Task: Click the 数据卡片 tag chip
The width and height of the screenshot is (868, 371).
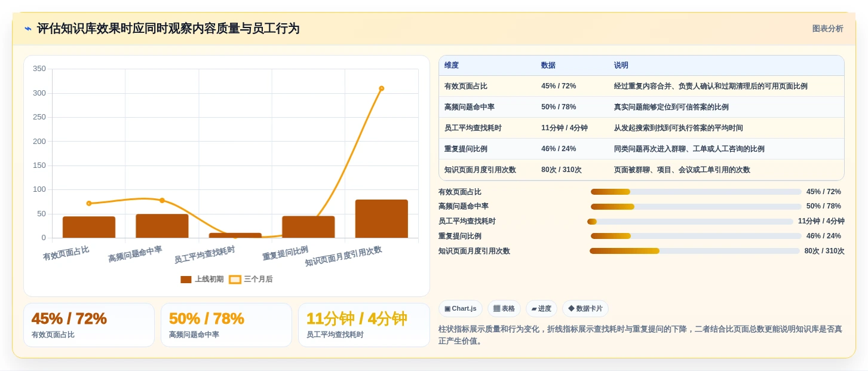Action: [x=585, y=309]
